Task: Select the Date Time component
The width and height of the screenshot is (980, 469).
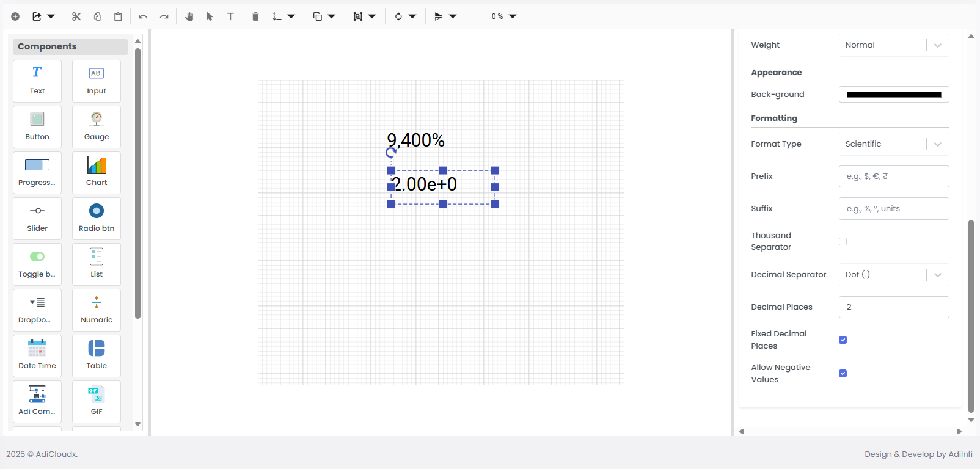Action: 37,356
